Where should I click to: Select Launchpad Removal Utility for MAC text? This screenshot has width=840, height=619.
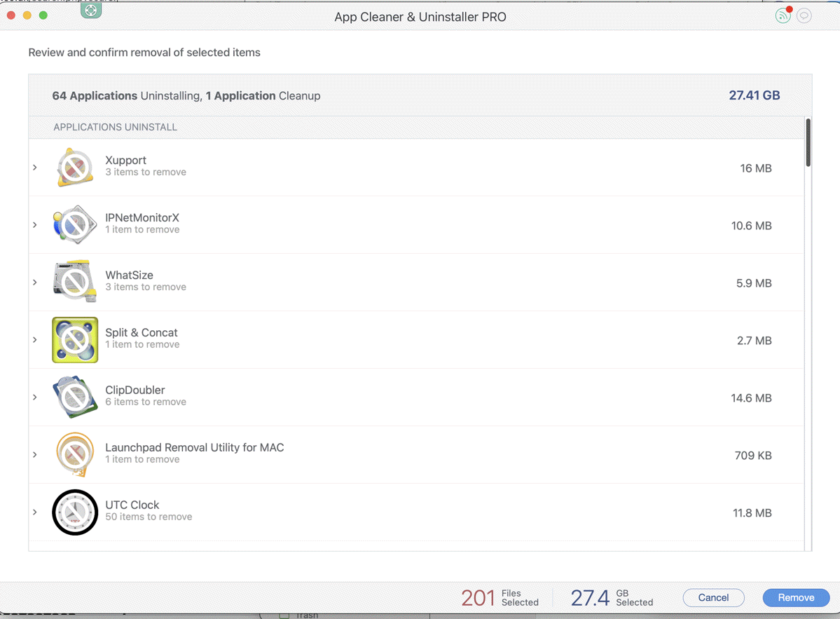pyautogui.click(x=195, y=447)
